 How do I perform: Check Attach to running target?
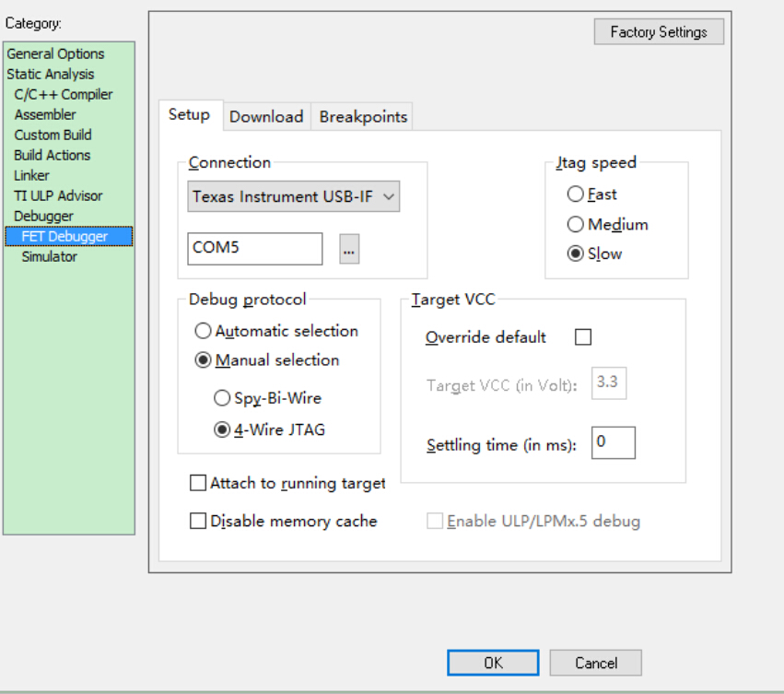[198, 483]
